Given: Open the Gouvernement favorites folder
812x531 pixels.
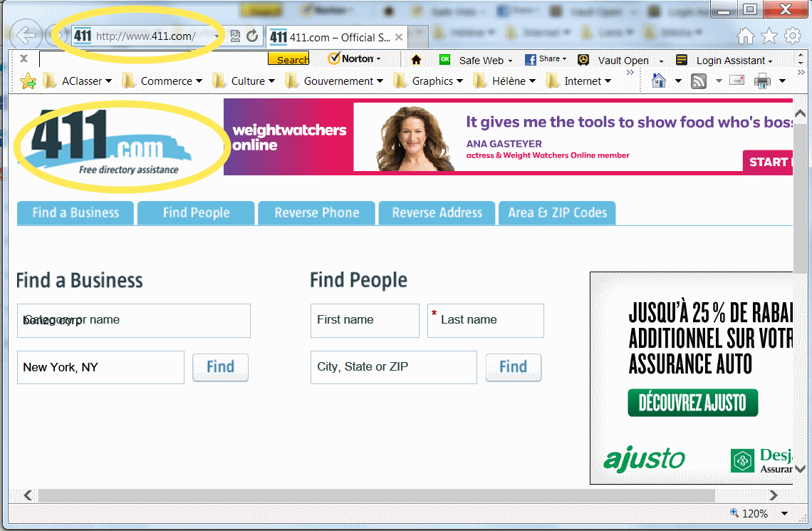Looking at the screenshot, I should coord(335,81).
